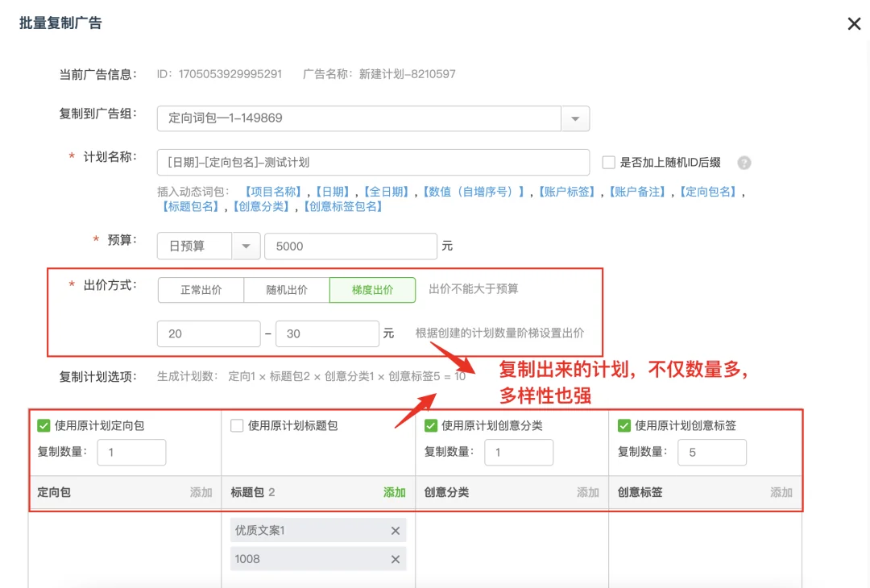
Task: Insert 【数值（自增序号）】 dynamic word
Action: click(x=474, y=192)
